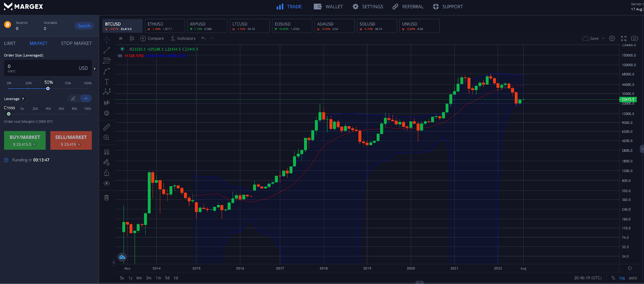Open chart fullscreen mode
The height and width of the screenshot is (284, 644).
point(623,39)
